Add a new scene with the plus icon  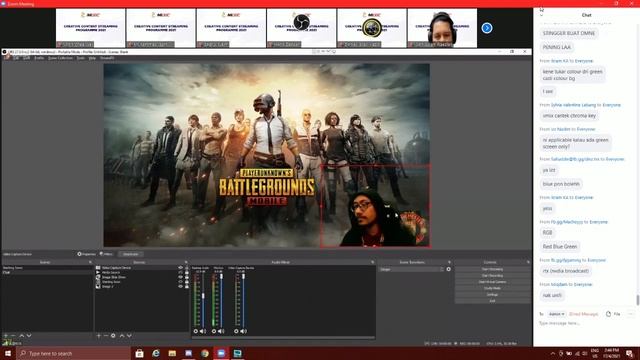click(x=6, y=336)
